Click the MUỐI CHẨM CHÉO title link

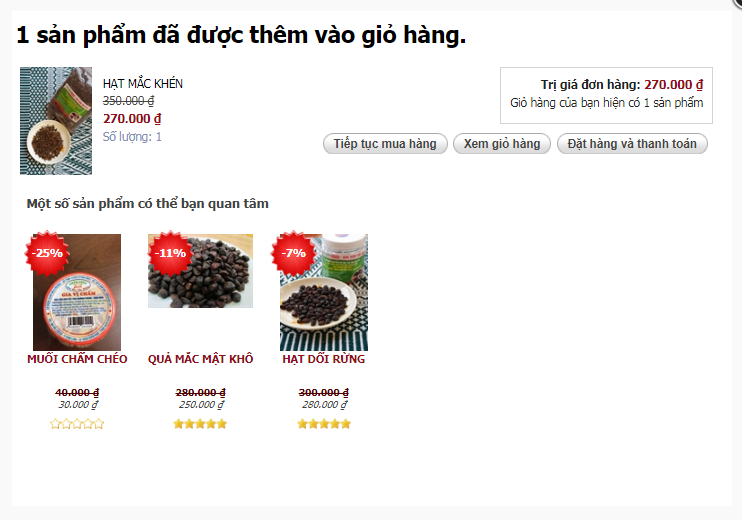pyautogui.click(x=77, y=359)
